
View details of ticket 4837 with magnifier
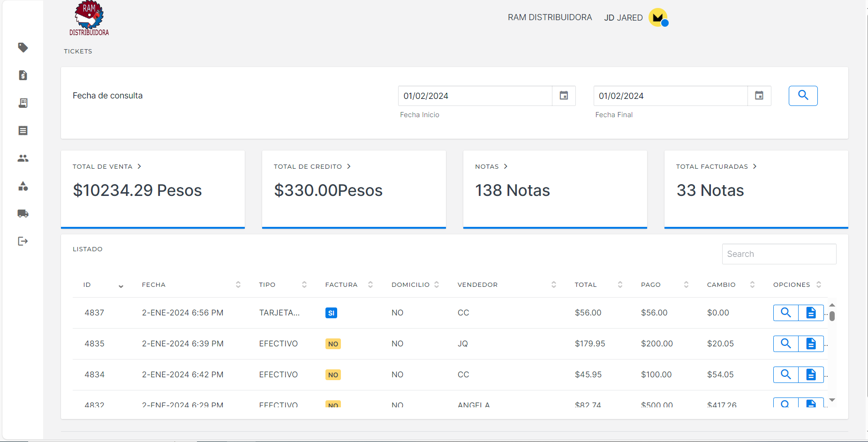pos(786,313)
